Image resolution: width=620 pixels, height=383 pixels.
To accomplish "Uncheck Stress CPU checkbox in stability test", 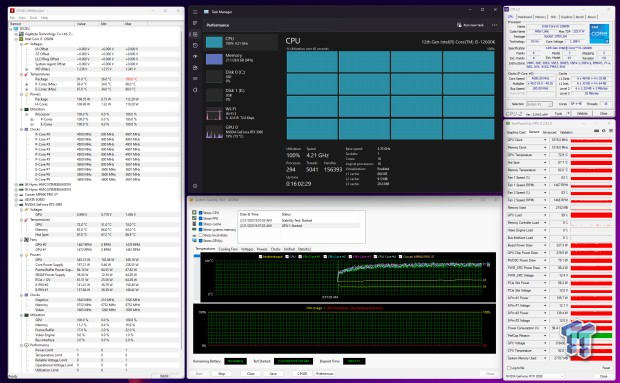I will (200, 213).
